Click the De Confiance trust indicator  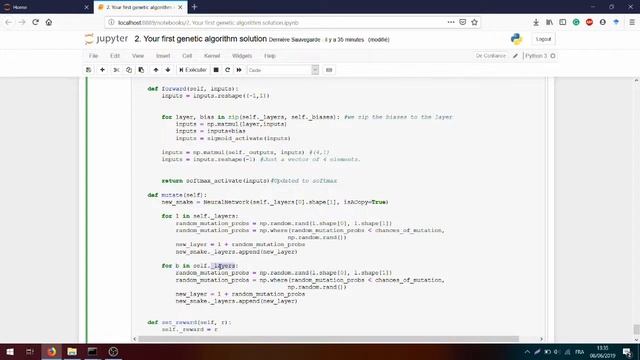(x=491, y=56)
